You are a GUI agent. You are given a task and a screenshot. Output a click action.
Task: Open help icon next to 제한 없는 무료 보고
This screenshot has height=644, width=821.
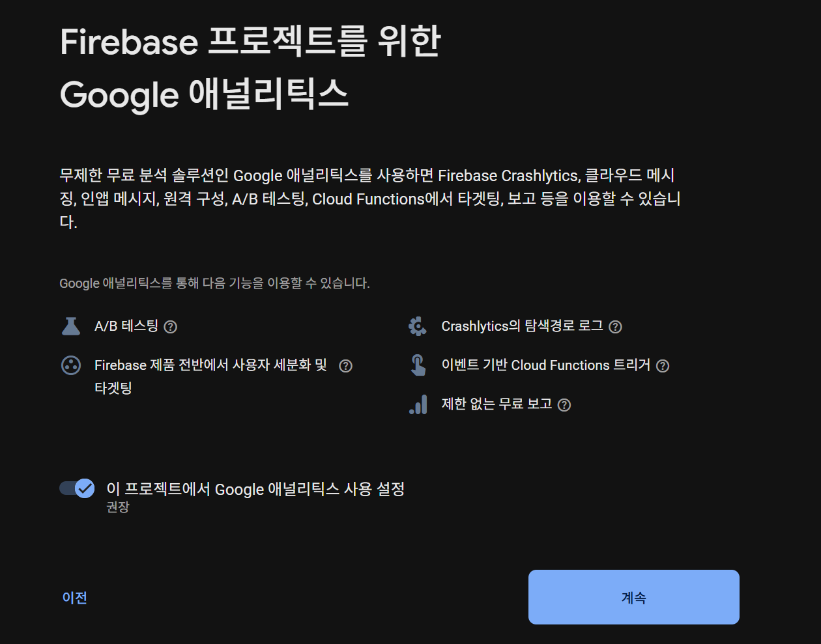[564, 405]
